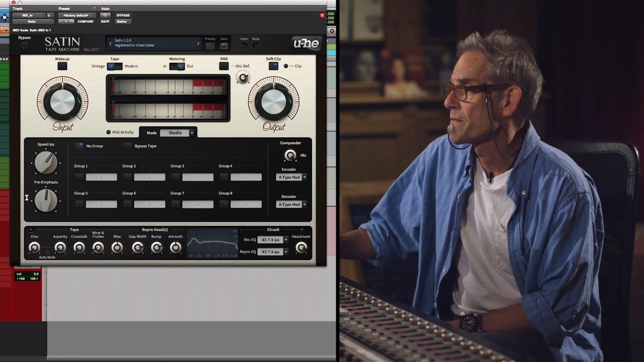Viewport: 644px width, 362px height.
Task: Click the Group 3 name field
Action: point(198,177)
